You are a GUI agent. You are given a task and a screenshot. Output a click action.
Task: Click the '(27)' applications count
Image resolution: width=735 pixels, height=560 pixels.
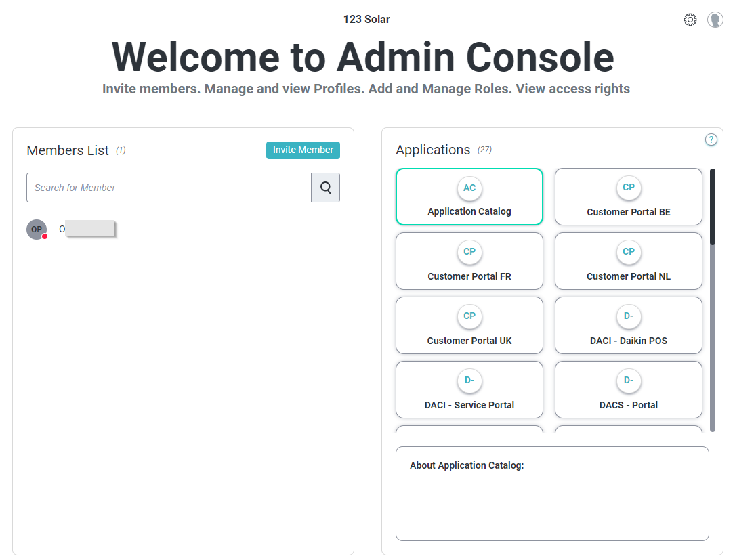coord(484,150)
